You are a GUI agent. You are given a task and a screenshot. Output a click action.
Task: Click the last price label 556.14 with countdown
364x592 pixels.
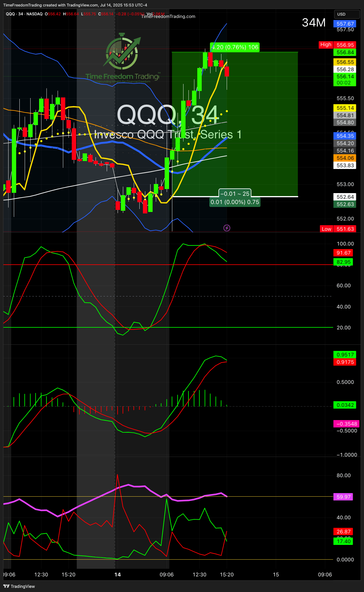pos(345,79)
